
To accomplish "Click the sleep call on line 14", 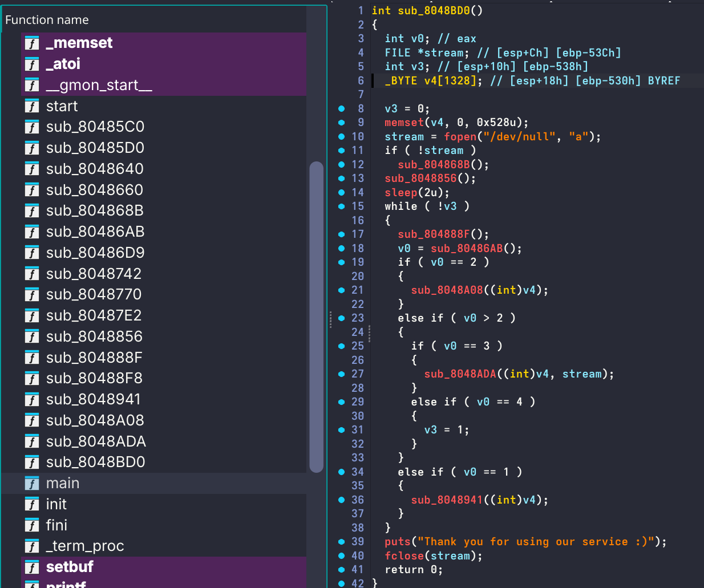I will [401, 193].
